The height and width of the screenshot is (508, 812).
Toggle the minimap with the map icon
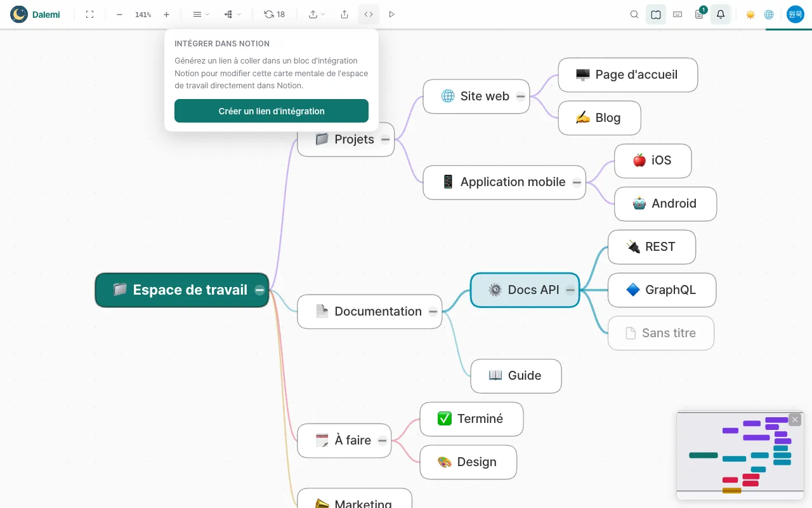point(656,14)
